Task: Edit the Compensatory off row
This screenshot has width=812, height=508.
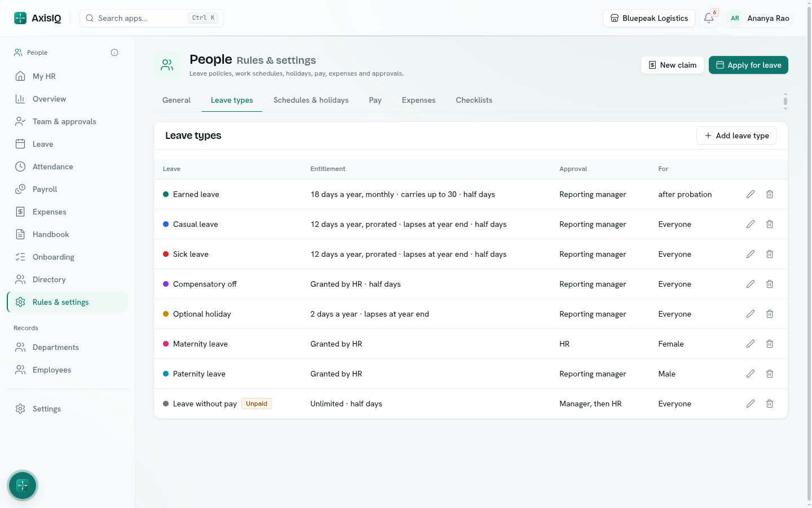Action: (751, 284)
